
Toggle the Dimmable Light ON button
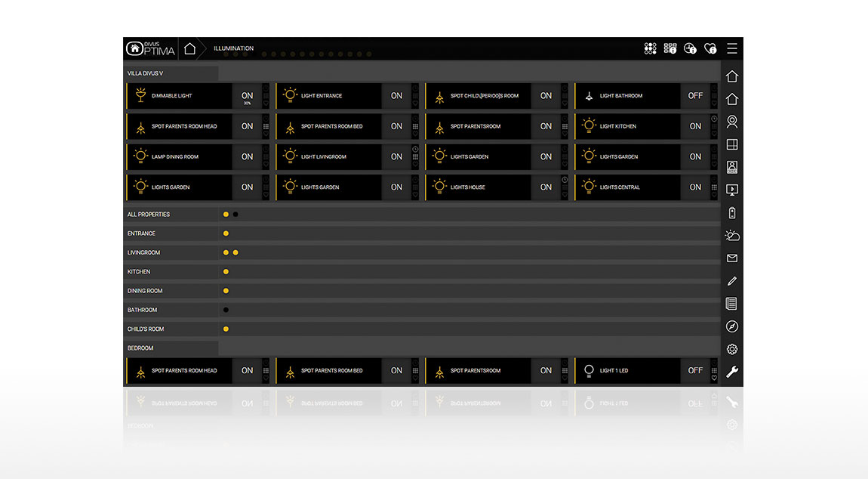pyautogui.click(x=247, y=96)
